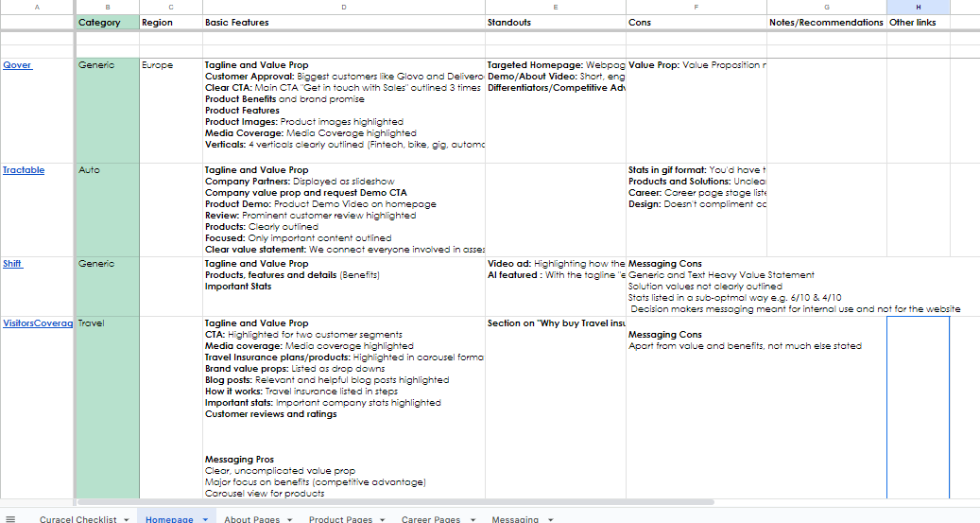The width and height of the screenshot is (980, 523).
Task: Select column A header
Action: (x=37, y=7)
